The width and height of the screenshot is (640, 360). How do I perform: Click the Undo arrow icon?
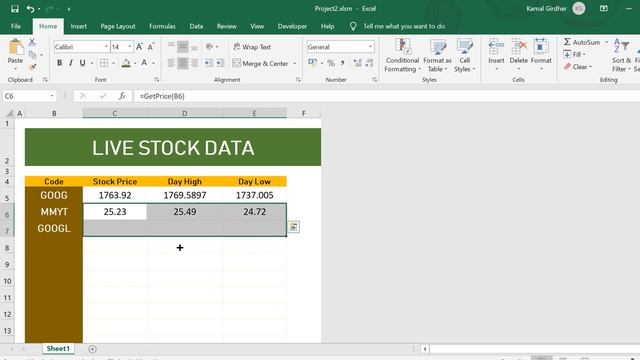tap(30, 9)
